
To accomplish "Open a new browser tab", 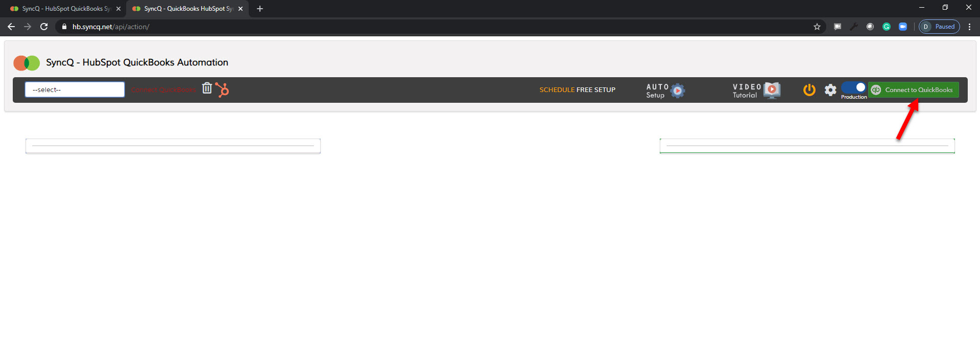I will click(x=260, y=9).
